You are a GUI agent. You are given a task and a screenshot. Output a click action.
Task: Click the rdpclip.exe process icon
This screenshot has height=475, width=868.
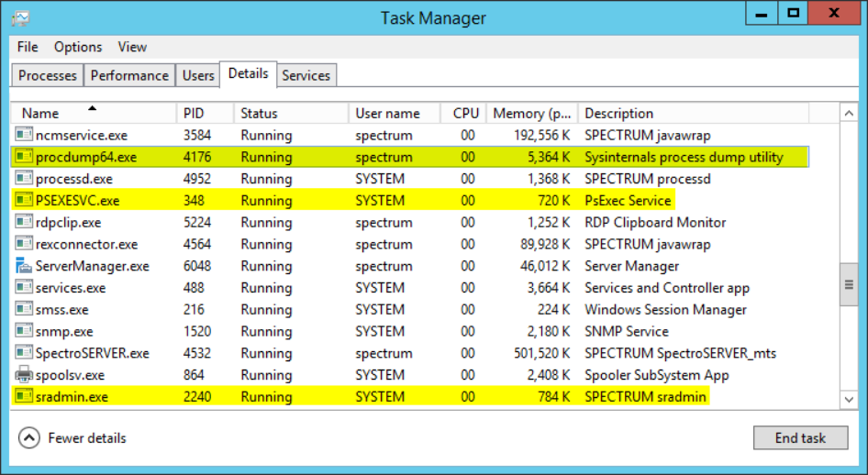(x=24, y=223)
